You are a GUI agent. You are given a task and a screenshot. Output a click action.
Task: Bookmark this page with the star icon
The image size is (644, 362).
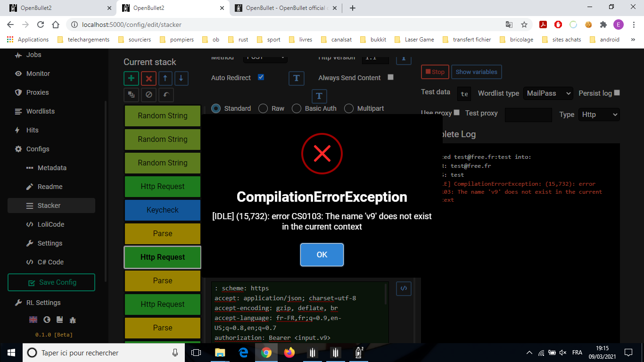524,25
